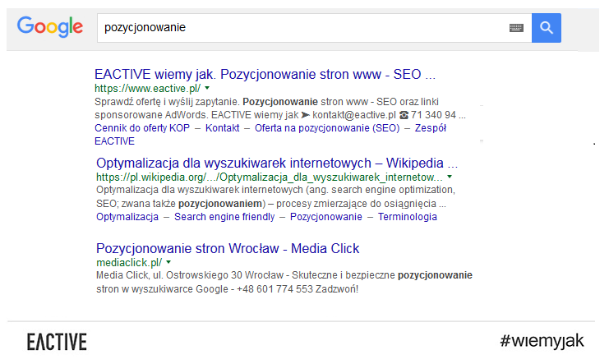Expand dropdown arrow next to eactive.pl URL
This screenshot has width=609, height=364.
pyautogui.click(x=207, y=88)
